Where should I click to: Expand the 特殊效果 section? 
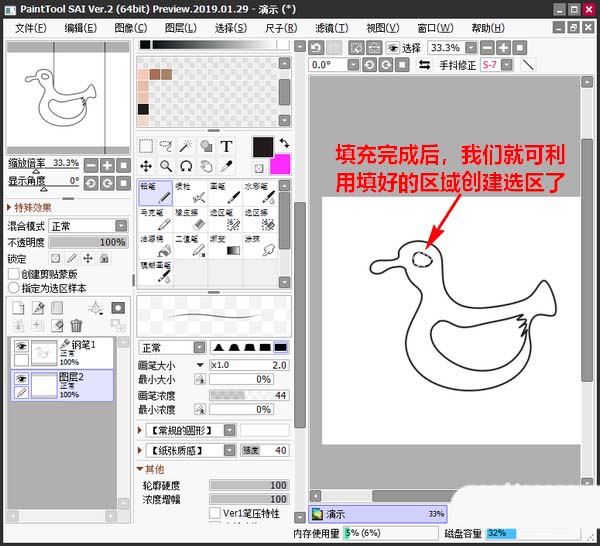tap(29, 207)
